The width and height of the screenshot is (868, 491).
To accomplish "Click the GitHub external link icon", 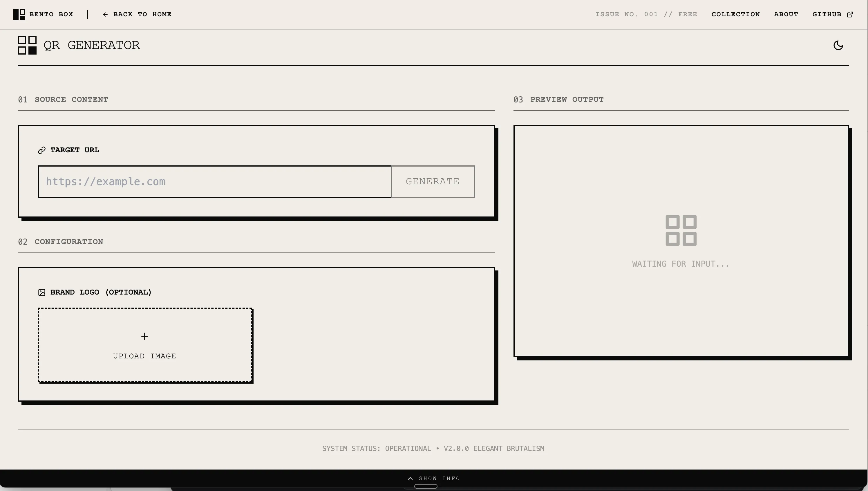I will 850,15.
